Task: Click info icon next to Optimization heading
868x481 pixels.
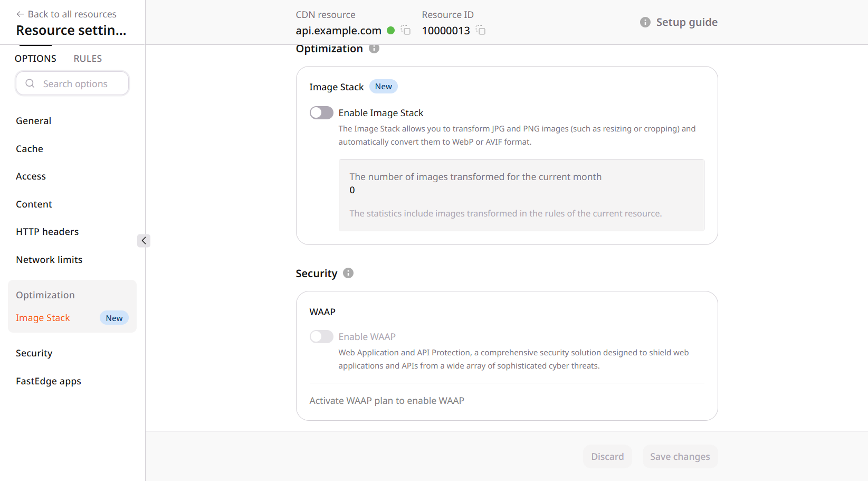Action: [374, 49]
